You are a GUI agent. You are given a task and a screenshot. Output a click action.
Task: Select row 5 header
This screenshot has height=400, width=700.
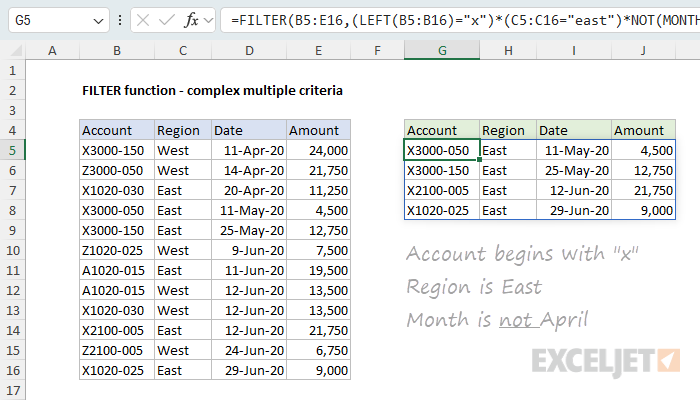pos(12,150)
